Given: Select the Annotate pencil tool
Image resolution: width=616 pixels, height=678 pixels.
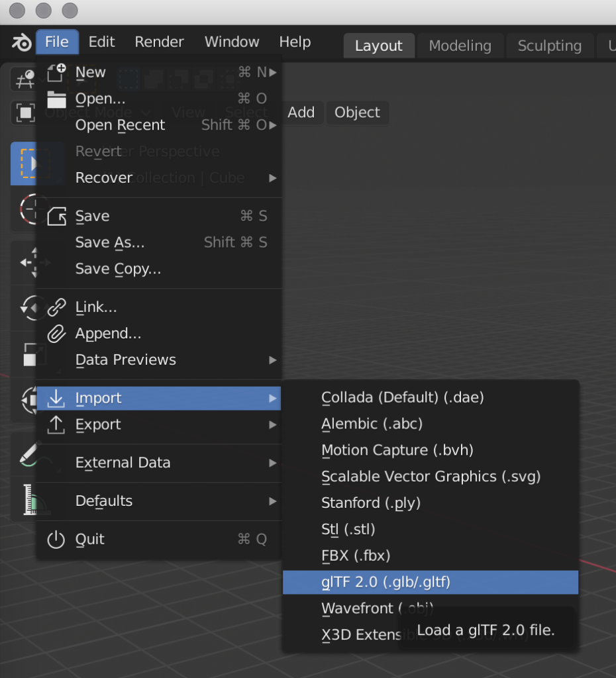Looking at the screenshot, I should (28, 454).
